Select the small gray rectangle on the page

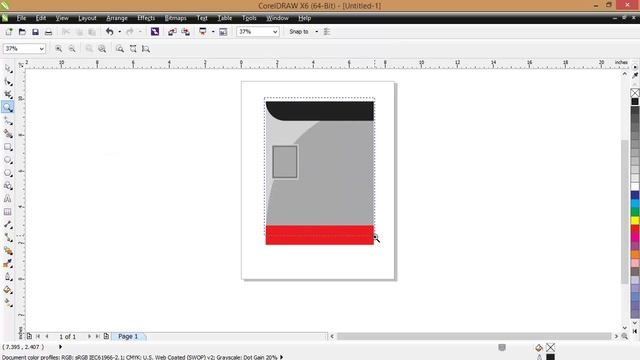(285, 162)
